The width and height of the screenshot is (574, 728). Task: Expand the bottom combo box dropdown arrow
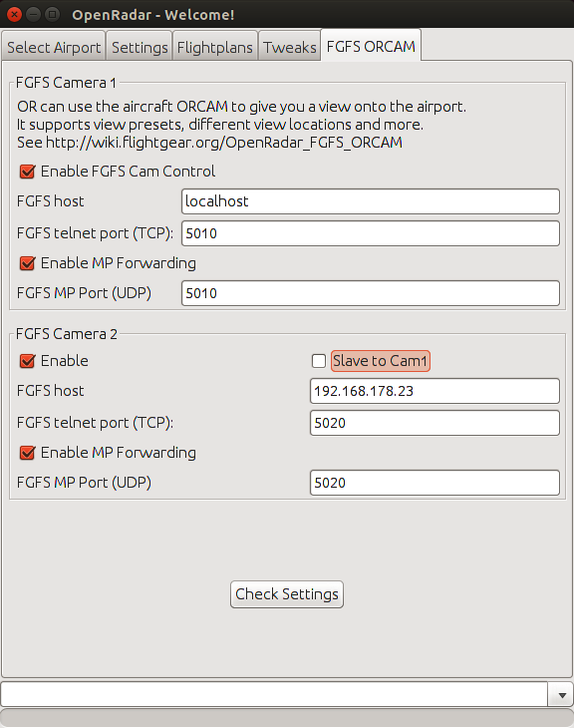coord(561,694)
